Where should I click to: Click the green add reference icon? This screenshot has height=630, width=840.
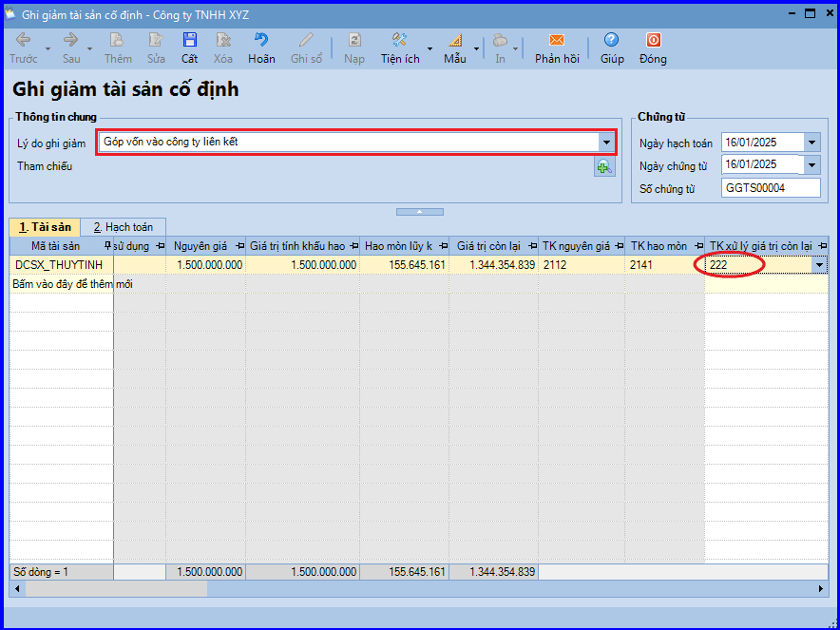pos(604,167)
